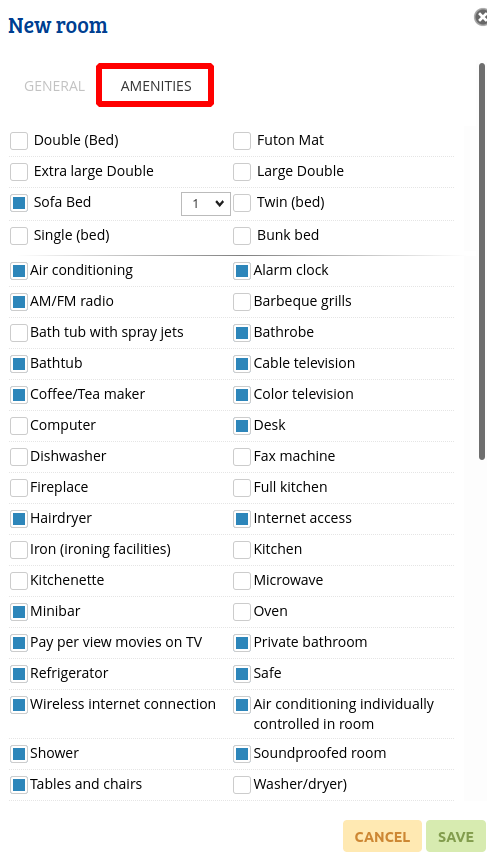
Task: Enable the Futon Mat option
Action: pos(242,141)
